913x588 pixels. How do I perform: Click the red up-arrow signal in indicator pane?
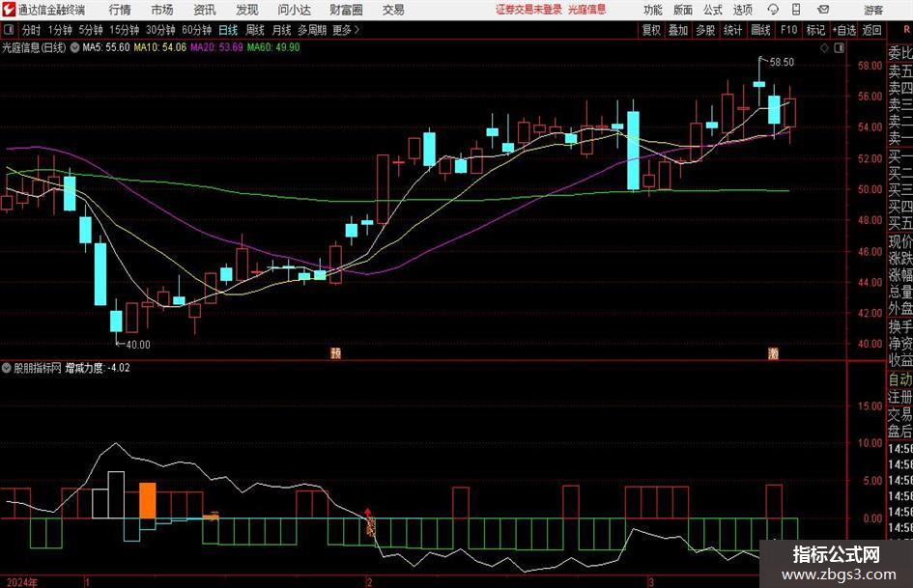pyautogui.click(x=368, y=513)
